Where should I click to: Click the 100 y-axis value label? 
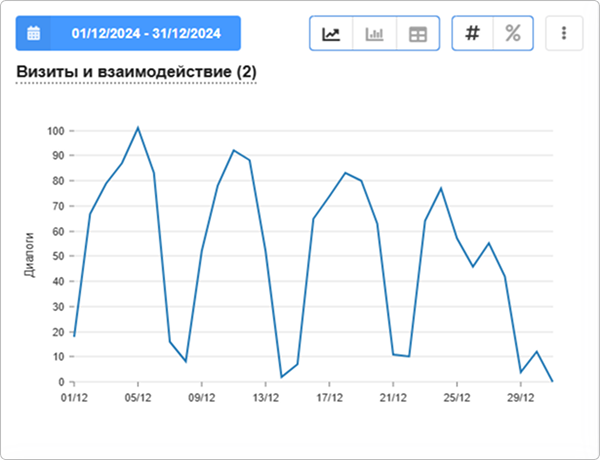(55, 131)
